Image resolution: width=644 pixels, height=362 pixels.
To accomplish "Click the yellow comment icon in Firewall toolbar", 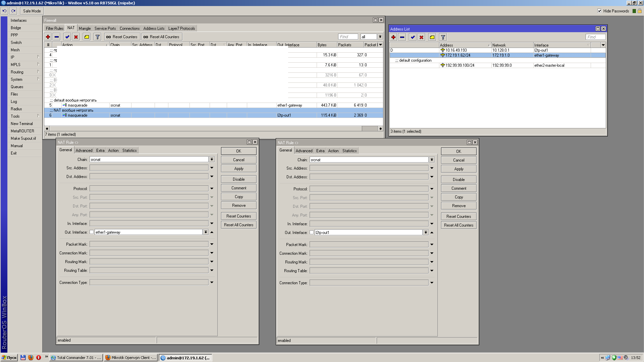I will [x=87, y=37].
